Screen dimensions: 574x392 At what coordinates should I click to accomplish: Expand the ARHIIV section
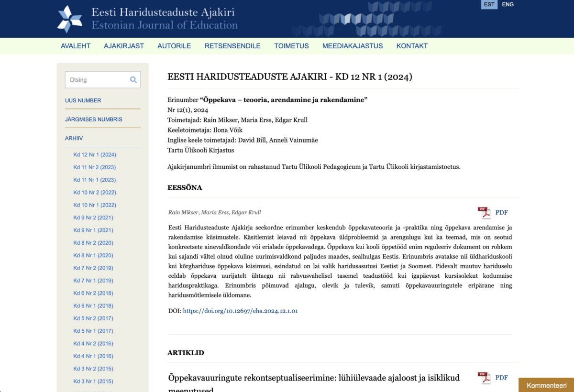74,138
